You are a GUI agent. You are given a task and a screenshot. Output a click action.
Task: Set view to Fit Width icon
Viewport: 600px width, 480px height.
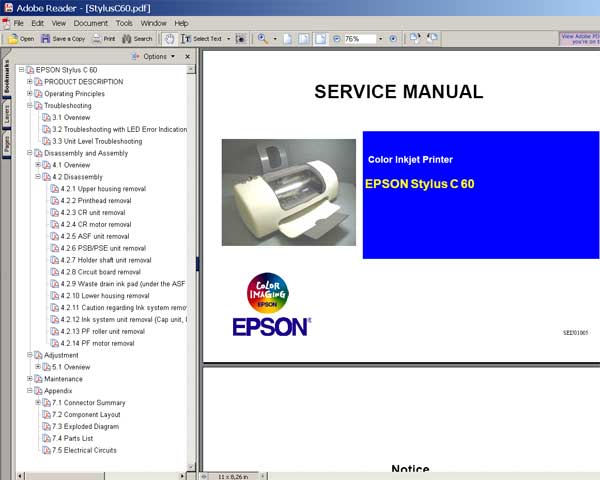320,39
